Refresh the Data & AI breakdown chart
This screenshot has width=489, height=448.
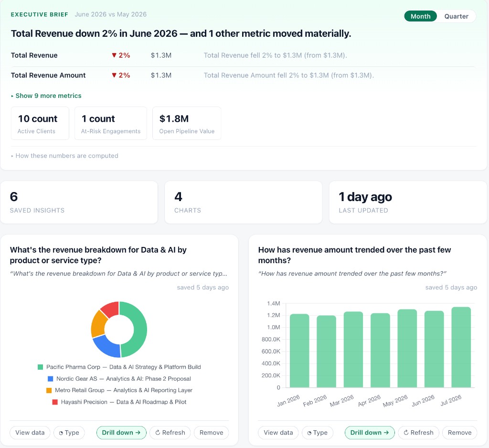[170, 433]
